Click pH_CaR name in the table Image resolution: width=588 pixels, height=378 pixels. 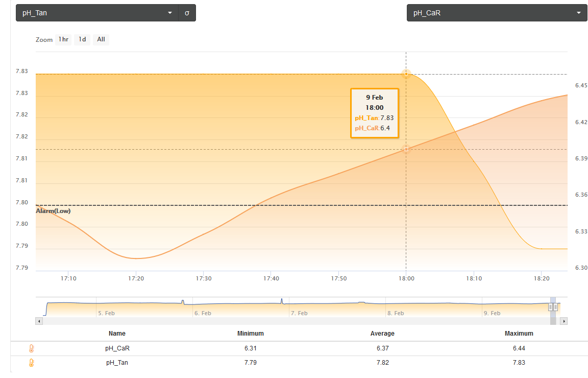[117, 348]
